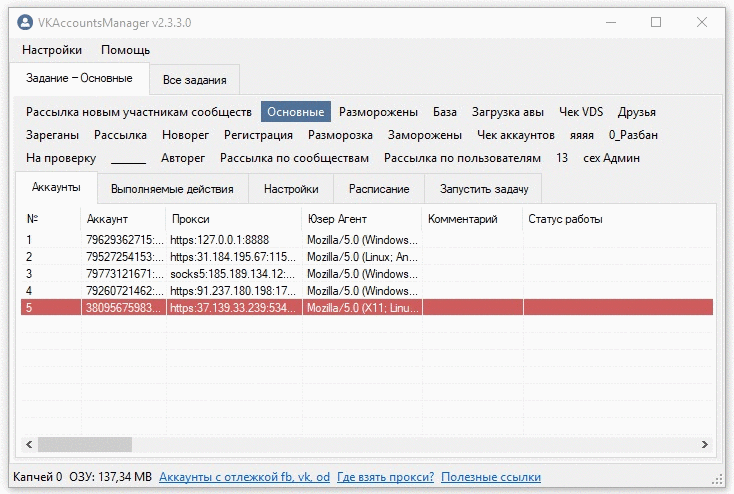This screenshot has height=494, width=734.
Task: Select the Разморожены task
Action: click(x=378, y=112)
